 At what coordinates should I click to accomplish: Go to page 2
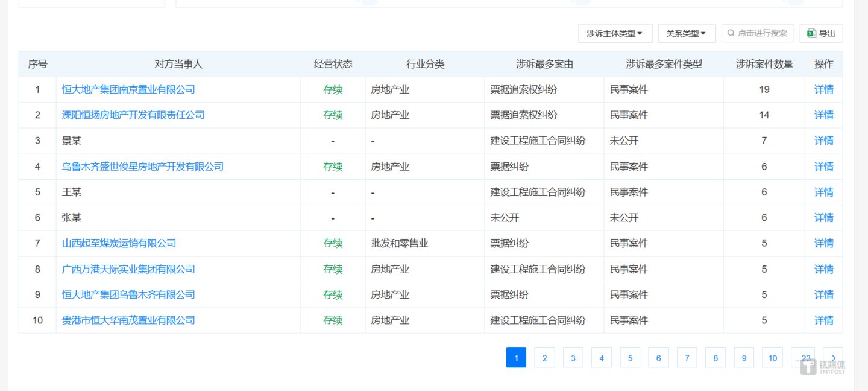[544, 358]
